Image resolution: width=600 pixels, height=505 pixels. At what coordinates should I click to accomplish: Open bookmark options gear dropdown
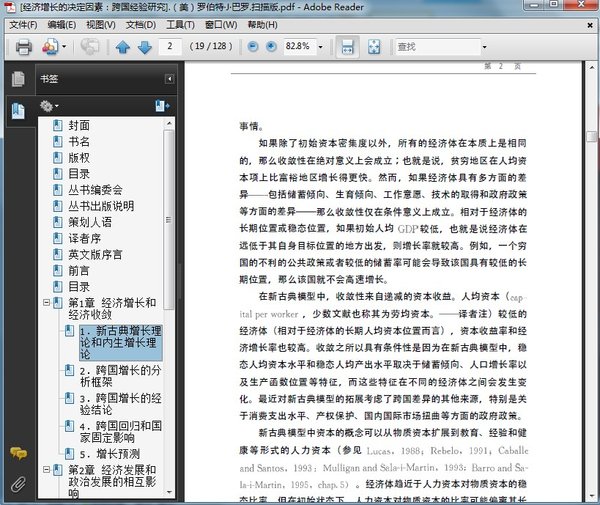coord(48,105)
